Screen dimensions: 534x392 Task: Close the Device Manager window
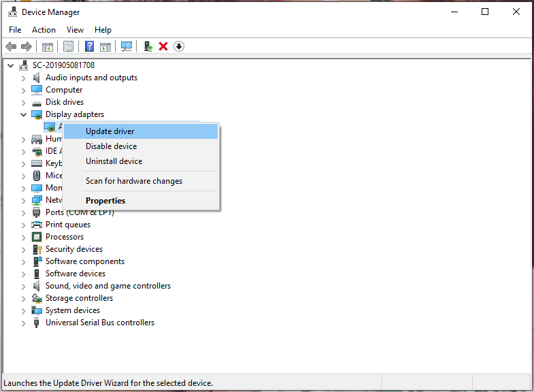(x=516, y=12)
